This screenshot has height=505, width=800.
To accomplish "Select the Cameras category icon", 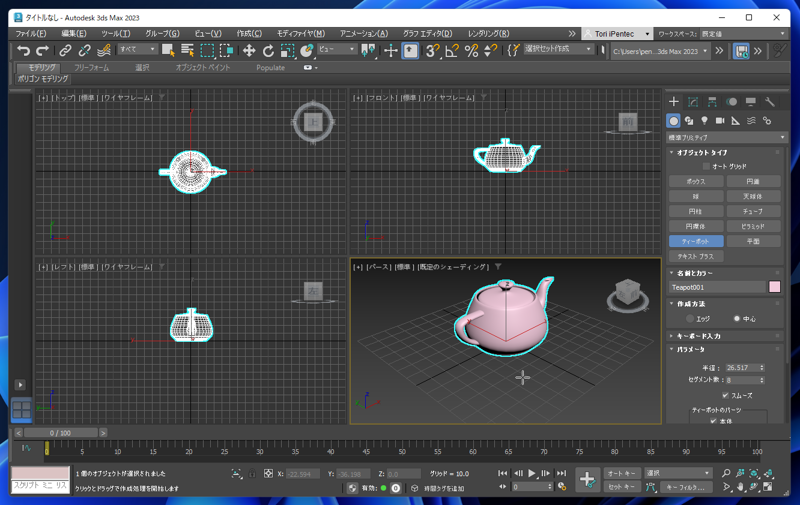I will pyautogui.click(x=720, y=120).
